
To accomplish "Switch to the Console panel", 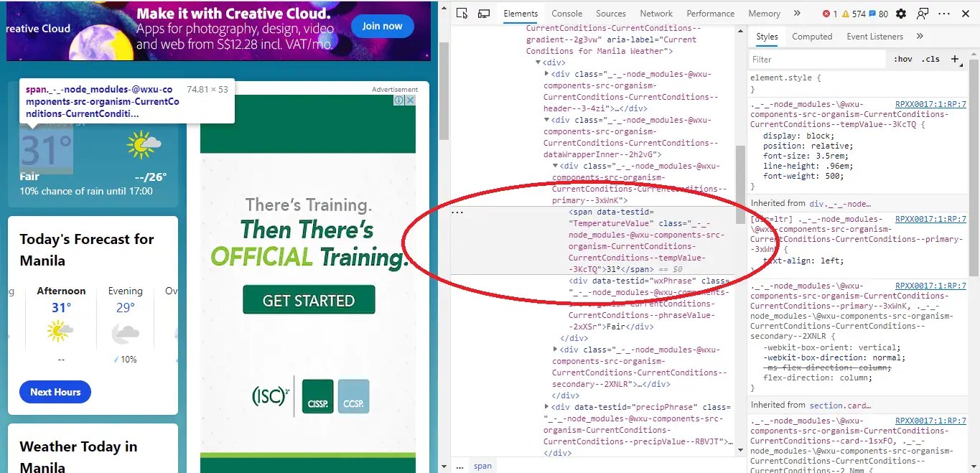I will coord(566,13).
